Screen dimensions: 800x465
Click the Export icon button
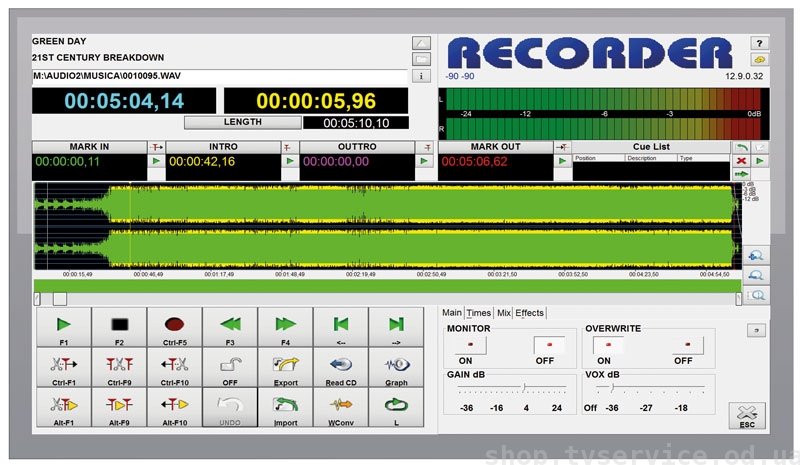click(285, 366)
